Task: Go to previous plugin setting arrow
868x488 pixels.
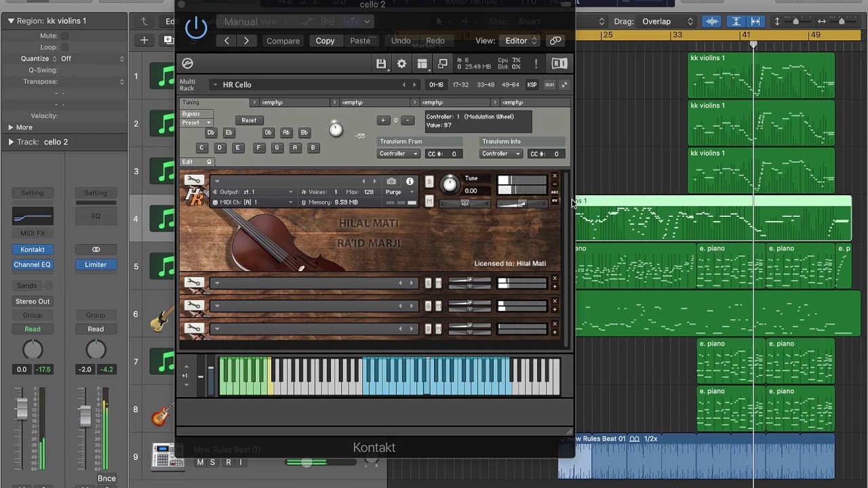Action: tap(226, 41)
